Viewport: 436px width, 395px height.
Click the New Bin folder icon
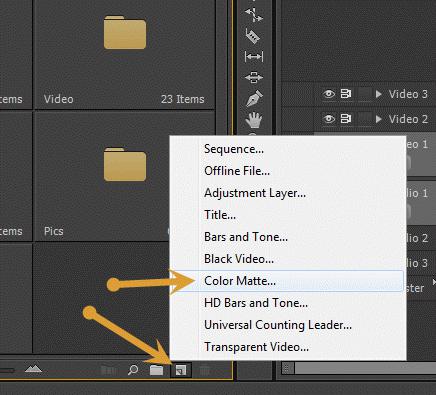pos(156,370)
